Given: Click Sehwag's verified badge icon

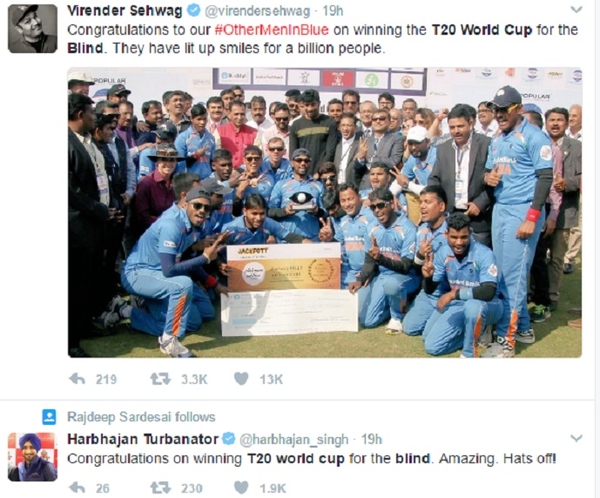Looking at the screenshot, I should 193,11.
